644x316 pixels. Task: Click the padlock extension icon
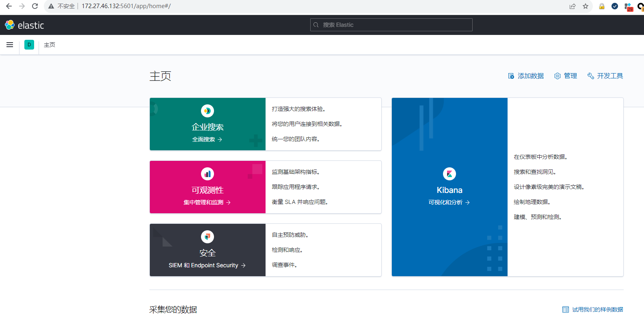point(602,6)
